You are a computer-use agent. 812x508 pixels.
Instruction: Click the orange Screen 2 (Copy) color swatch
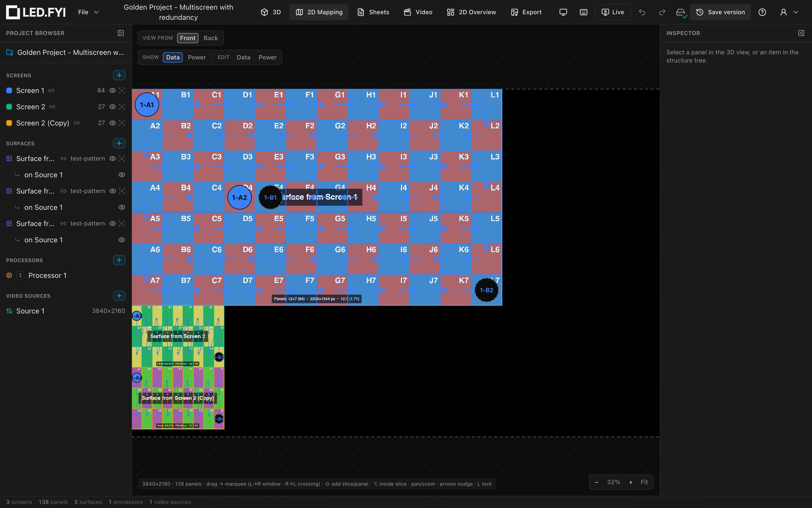pos(9,123)
